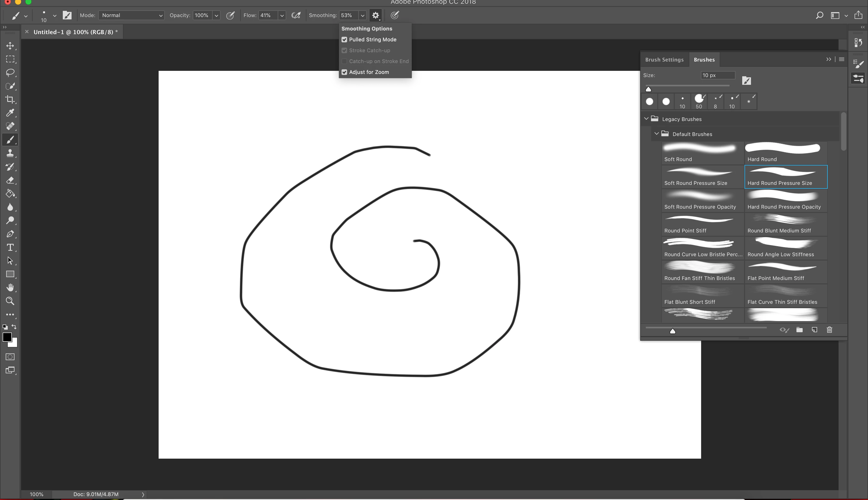This screenshot has height=500, width=868.
Task: Select the Clone Stamp tool
Action: pyautogui.click(x=10, y=153)
